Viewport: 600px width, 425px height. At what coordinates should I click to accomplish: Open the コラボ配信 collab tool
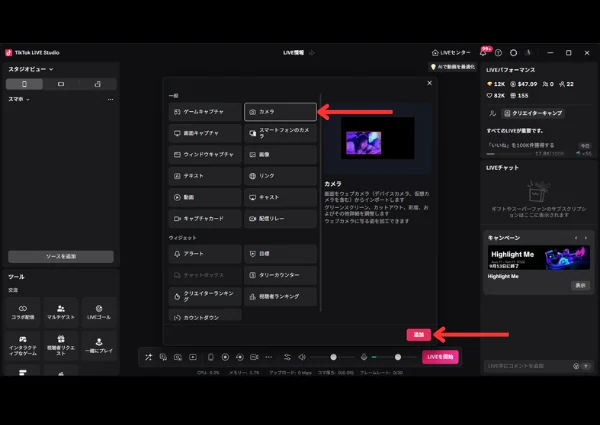pos(23,313)
